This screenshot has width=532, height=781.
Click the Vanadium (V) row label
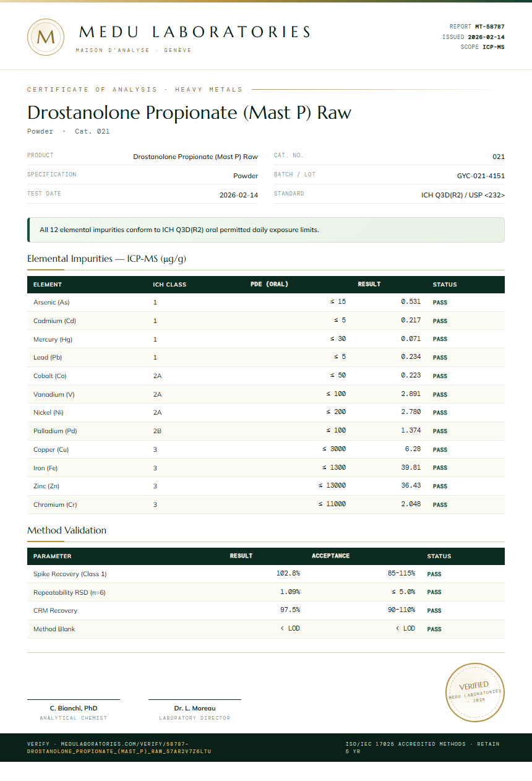[54, 394]
